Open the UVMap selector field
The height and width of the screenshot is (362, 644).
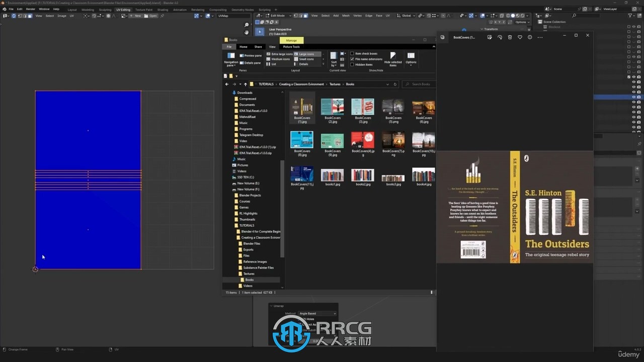click(233, 16)
